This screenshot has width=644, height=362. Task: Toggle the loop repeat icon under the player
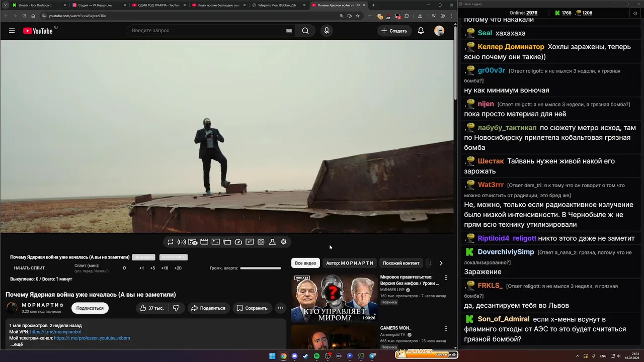coord(171,242)
